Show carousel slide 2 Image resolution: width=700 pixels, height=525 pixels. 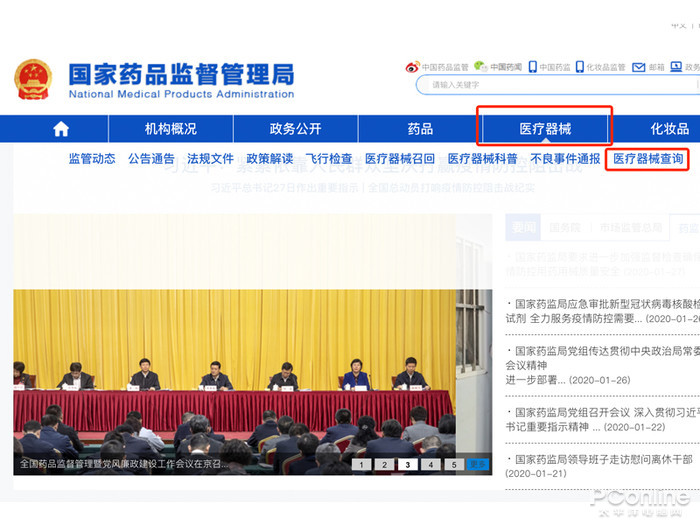point(384,464)
